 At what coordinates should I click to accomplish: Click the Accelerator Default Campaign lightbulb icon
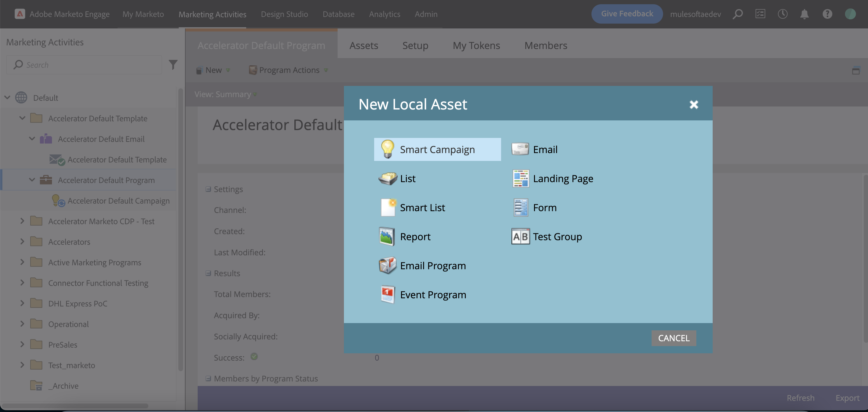pyautogui.click(x=58, y=200)
